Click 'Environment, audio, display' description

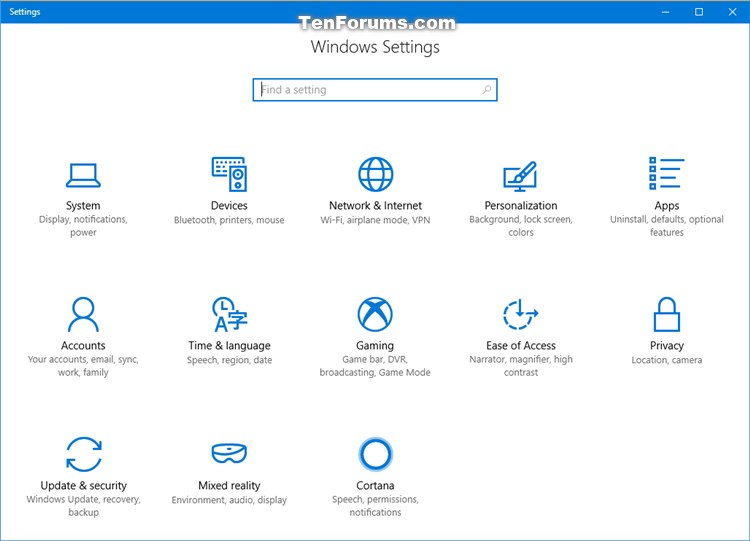point(229,500)
